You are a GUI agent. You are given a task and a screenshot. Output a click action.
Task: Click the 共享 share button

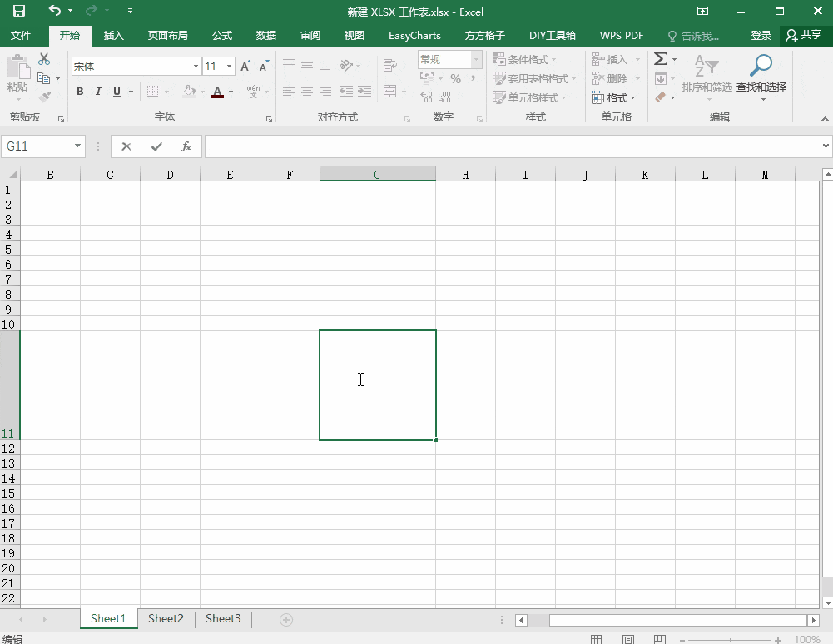click(x=804, y=36)
